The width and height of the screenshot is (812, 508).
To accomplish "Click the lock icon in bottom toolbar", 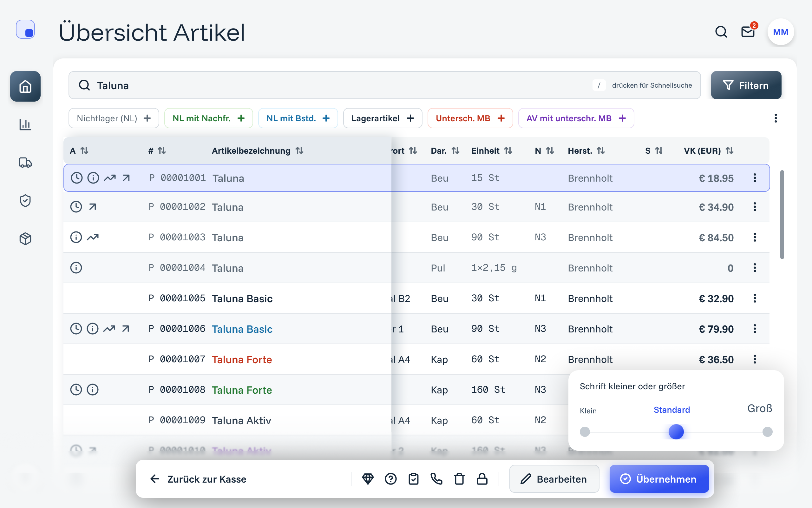I will 482,479.
